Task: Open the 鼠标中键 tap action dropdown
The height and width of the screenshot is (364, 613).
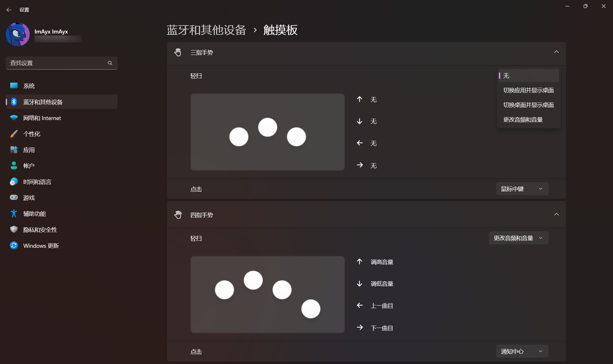Action: click(522, 189)
